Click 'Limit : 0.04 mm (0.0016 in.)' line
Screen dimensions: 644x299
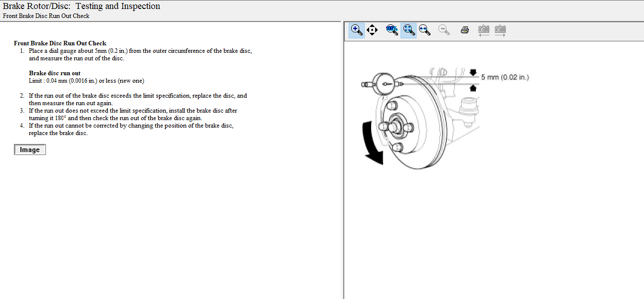coord(87,81)
